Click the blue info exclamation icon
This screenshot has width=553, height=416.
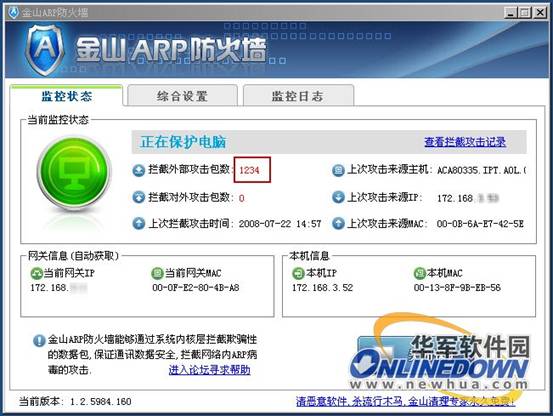(x=39, y=341)
